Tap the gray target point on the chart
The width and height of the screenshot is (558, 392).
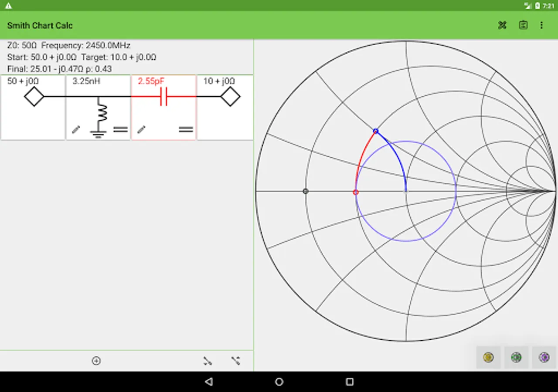(x=306, y=191)
